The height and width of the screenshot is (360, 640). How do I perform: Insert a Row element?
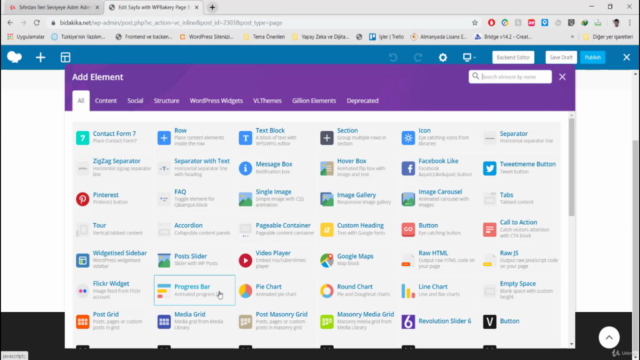195,137
